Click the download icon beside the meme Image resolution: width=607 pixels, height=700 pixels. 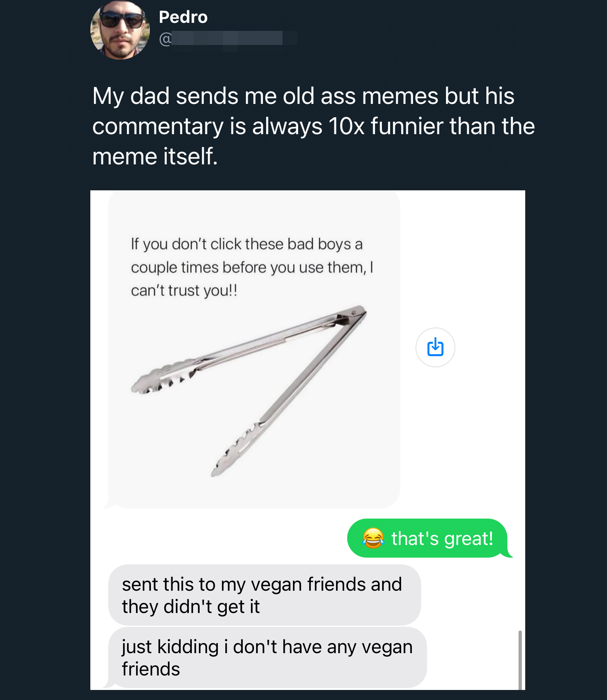click(435, 347)
